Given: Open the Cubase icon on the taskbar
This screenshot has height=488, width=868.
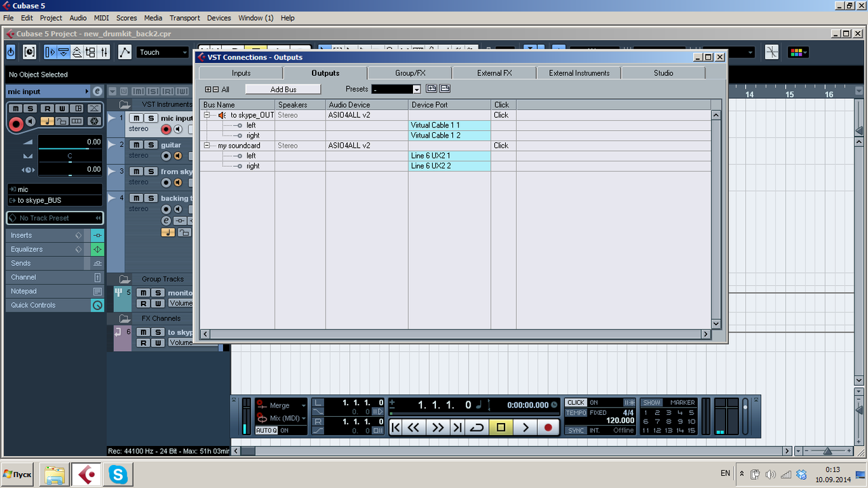Looking at the screenshot, I should 85,474.
